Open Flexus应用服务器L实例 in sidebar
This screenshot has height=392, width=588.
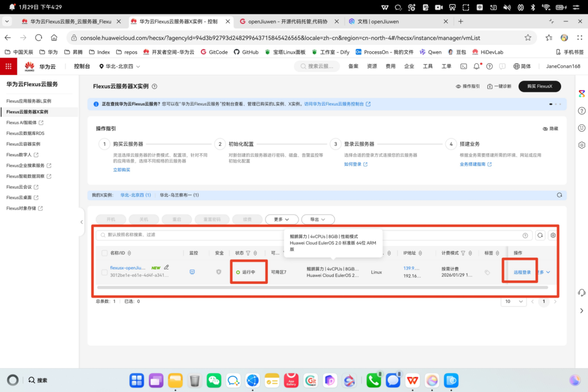29,101
